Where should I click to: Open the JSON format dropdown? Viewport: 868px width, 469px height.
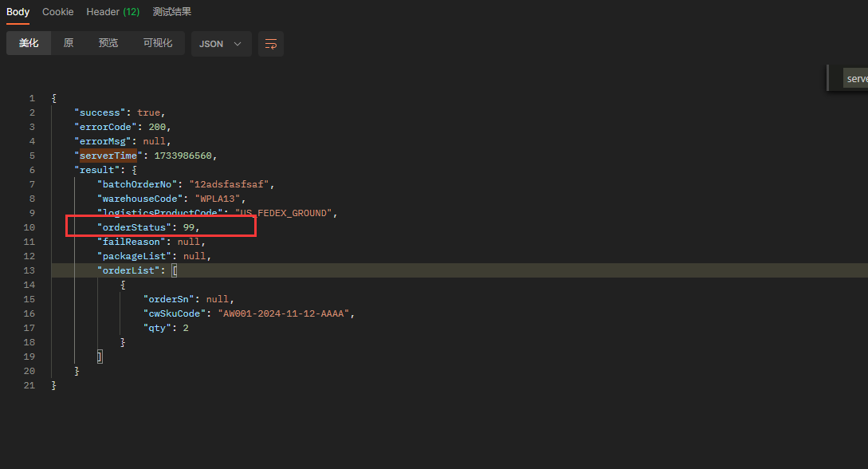pyautogui.click(x=221, y=44)
